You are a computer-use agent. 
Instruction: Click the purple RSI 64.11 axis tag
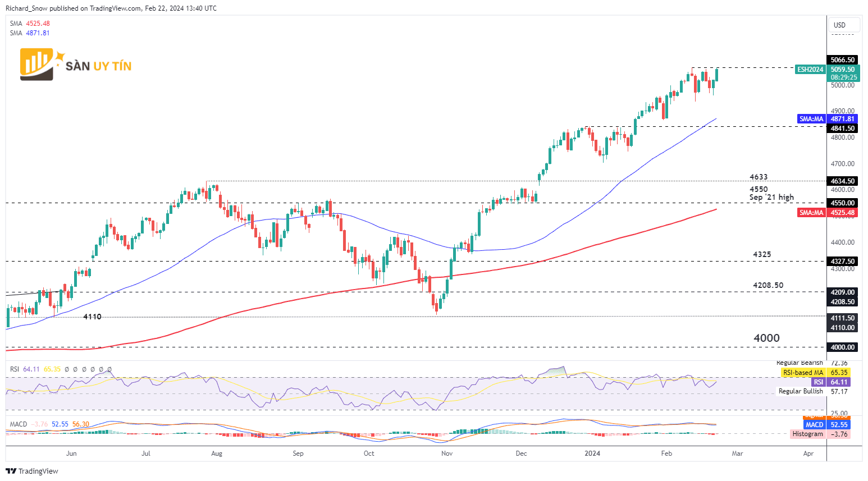tap(830, 382)
